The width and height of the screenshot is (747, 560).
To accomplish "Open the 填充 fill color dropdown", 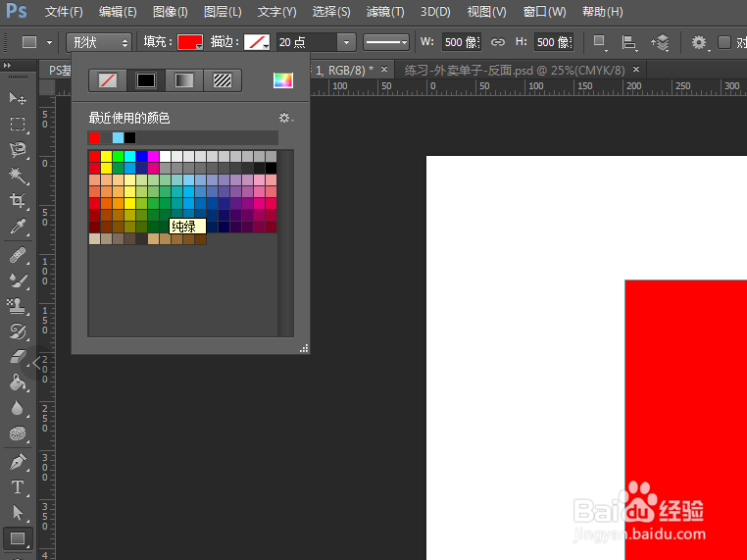I will click(190, 42).
